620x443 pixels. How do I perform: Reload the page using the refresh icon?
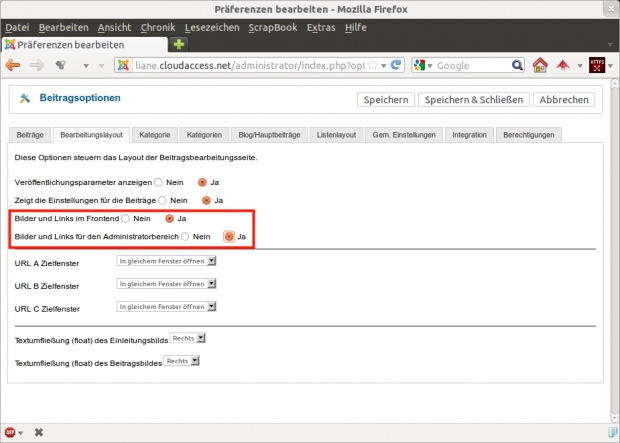tap(396, 65)
